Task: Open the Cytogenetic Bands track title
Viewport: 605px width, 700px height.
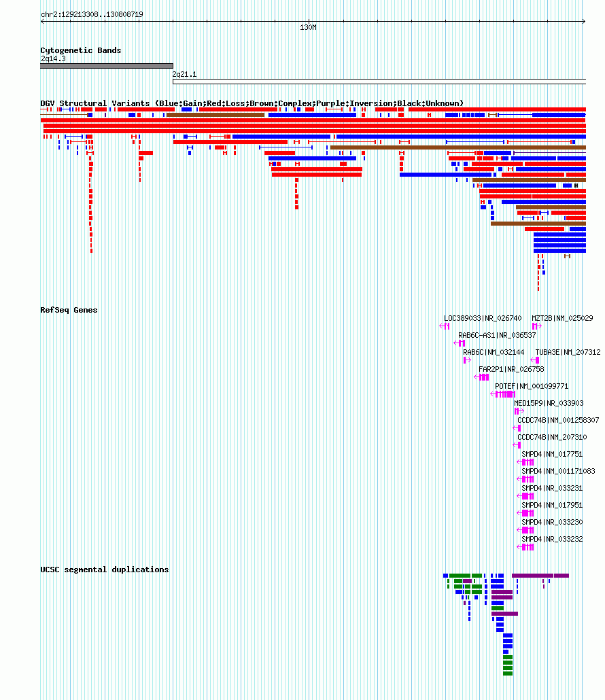Action: pyautogui.click(x=81, y=50)
